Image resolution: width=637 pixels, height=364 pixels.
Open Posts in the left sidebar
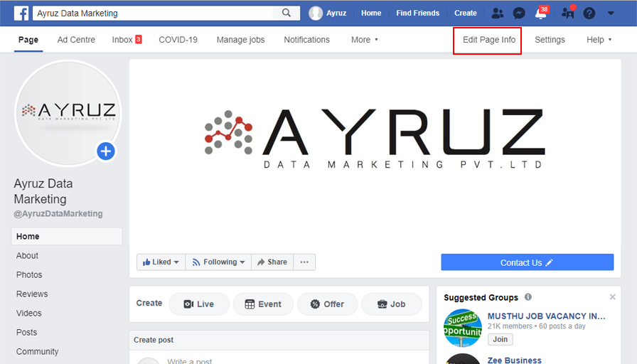point(27,332)
